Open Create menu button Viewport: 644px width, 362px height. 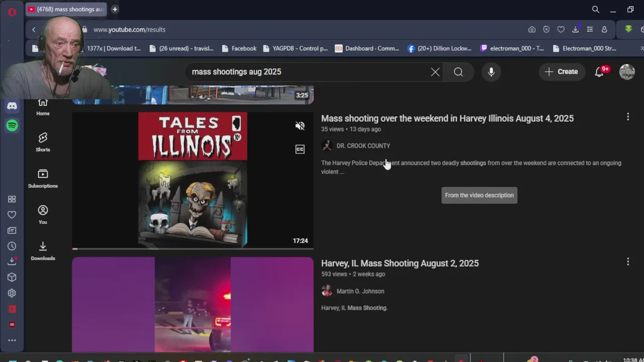point(561,72)
